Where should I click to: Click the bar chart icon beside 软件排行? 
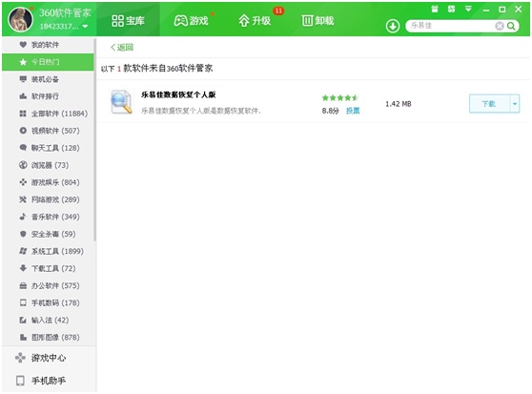pyautogui.click(x=23, y=96)
